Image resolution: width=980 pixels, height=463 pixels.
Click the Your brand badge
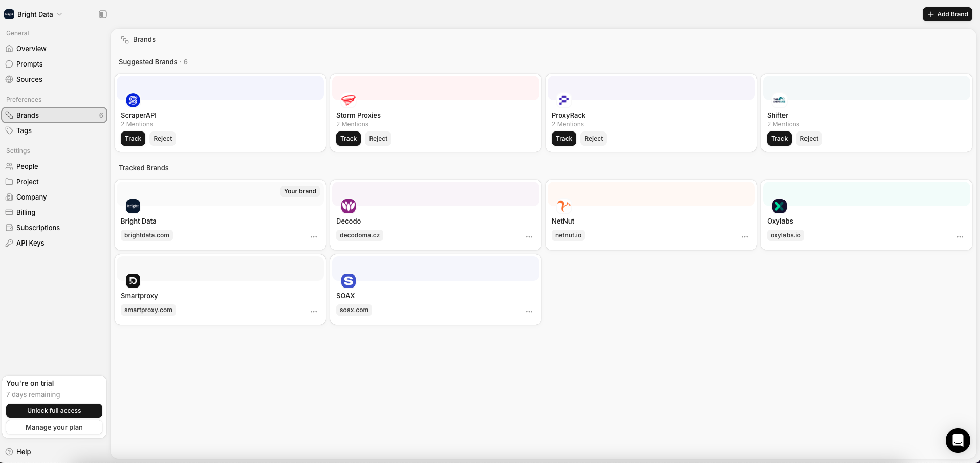(300, 191)
